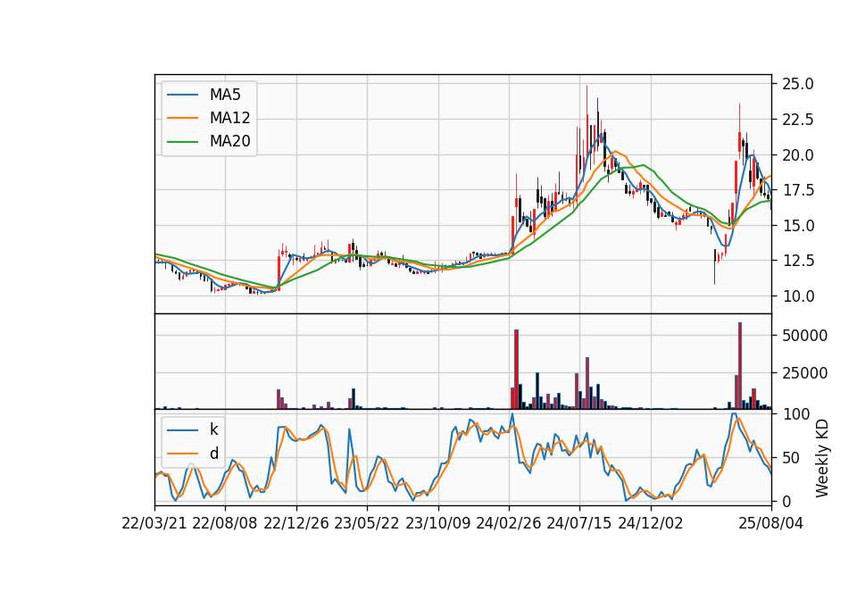
Task: Click the Weekly KD axis label
Action: point(821,458)
